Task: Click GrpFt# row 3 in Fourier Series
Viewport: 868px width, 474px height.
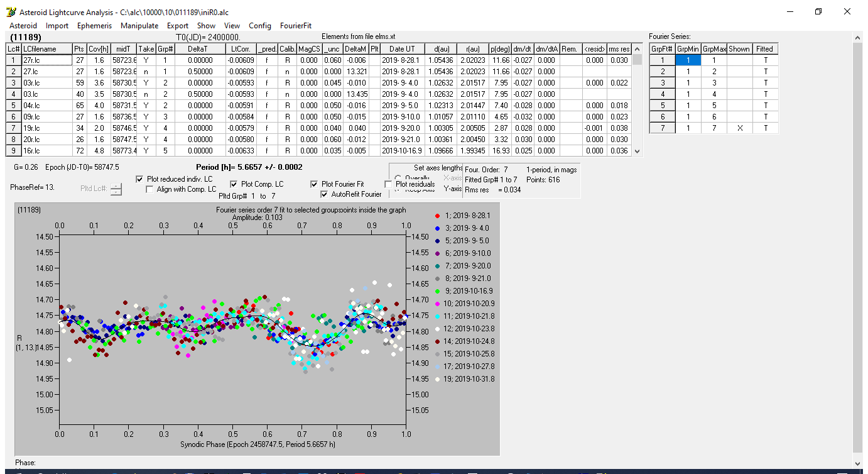Action: click(x=662, y=83)
